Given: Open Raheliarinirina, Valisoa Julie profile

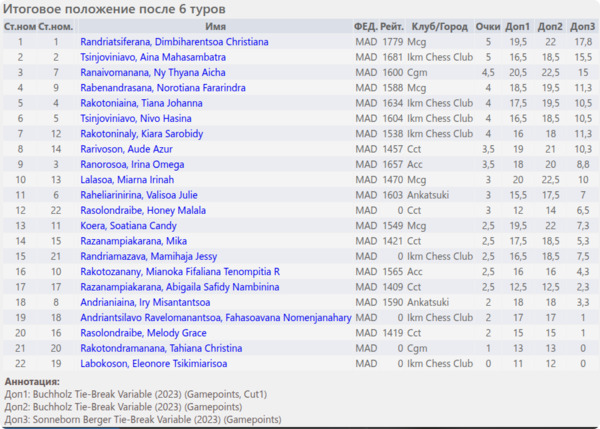Looking at the screenshot, I should tap(141, 193).
